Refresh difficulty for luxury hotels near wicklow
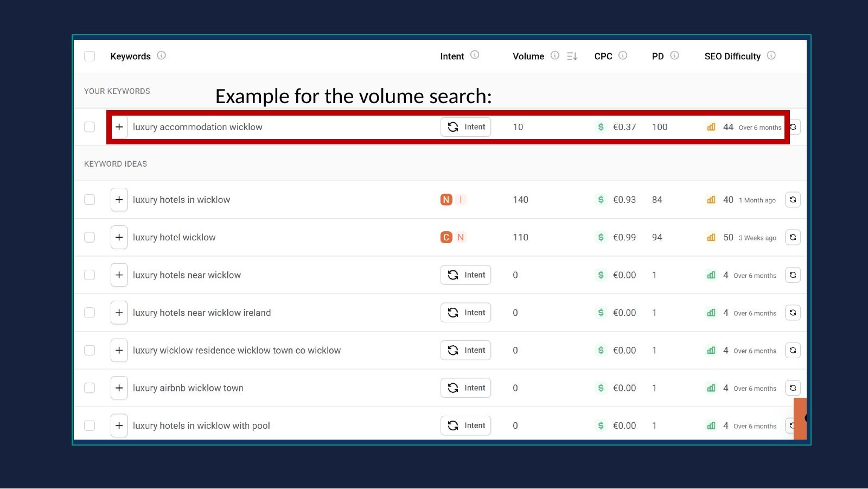The width and height of the screenshot is (868, 489). [793, 275]
